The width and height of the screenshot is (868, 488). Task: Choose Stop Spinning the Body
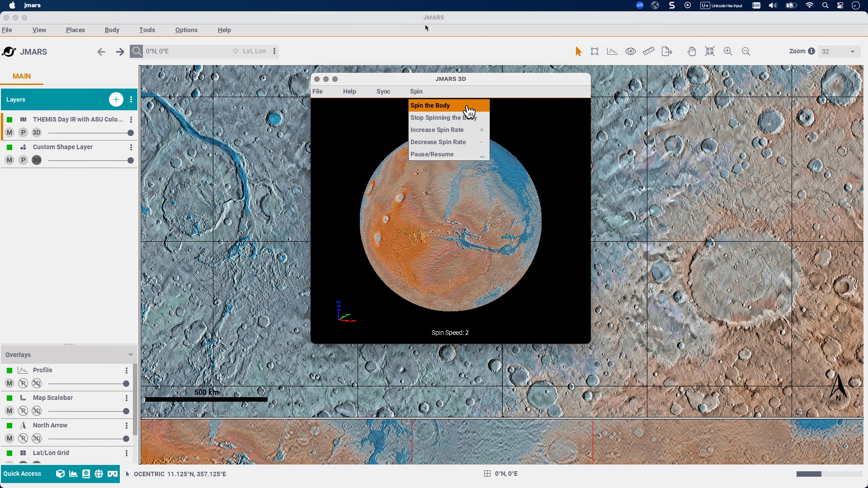tap(449, 117)
